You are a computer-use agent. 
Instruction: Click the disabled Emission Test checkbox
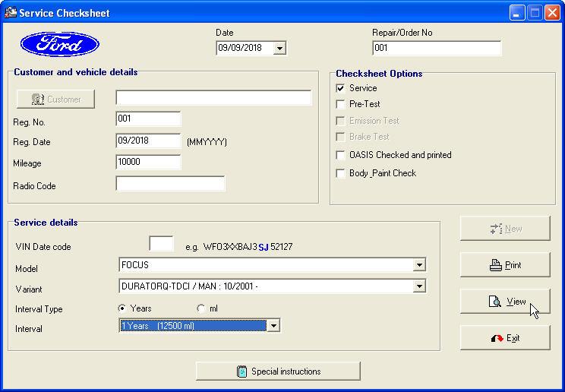point(340,121)
